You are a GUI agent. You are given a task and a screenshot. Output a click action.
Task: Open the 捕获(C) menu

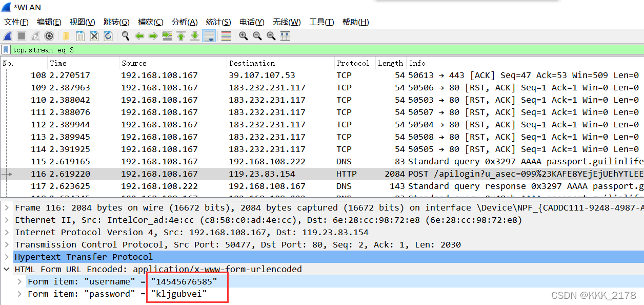click(x=150, y=22)
